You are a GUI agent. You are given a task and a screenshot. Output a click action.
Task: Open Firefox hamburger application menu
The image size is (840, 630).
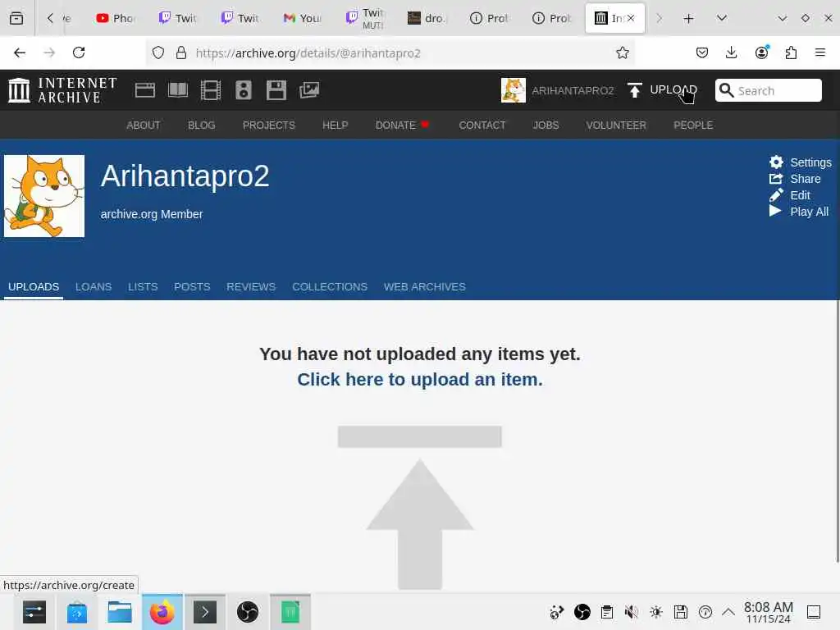pos(820,52)
